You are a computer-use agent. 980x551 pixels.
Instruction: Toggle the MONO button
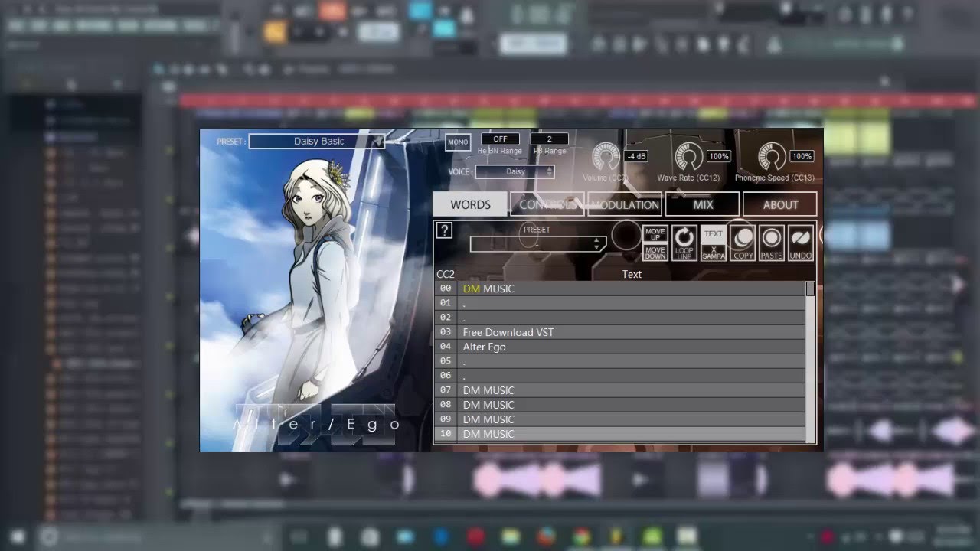[458, 142]
